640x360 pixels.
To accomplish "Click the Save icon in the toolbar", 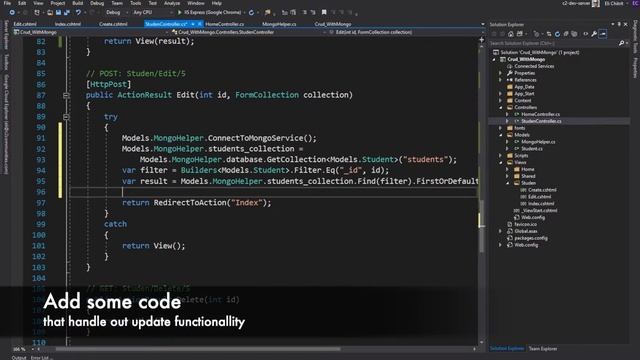I will (58, 13).
